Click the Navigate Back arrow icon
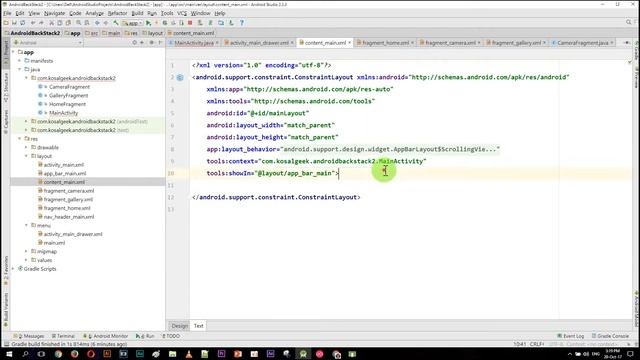Image resolution: width=640 pixels, height=360 pixels. coord(97,23)
